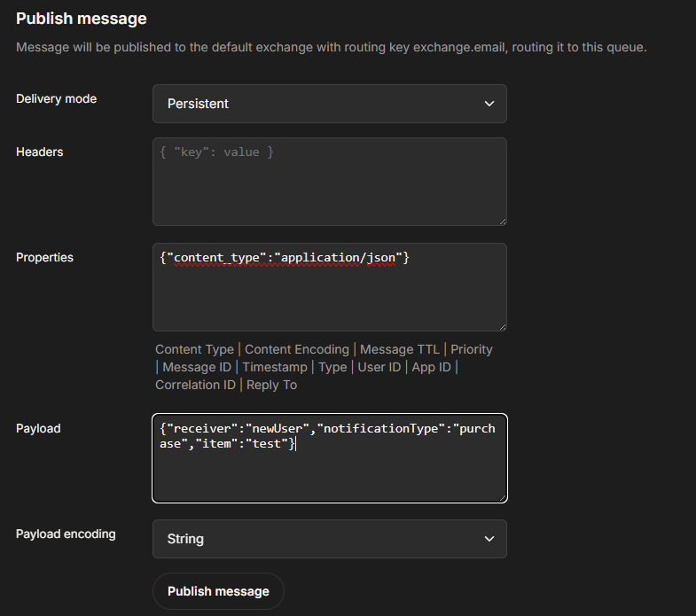Expand the Payload encoding dropdown

point(329,539)
